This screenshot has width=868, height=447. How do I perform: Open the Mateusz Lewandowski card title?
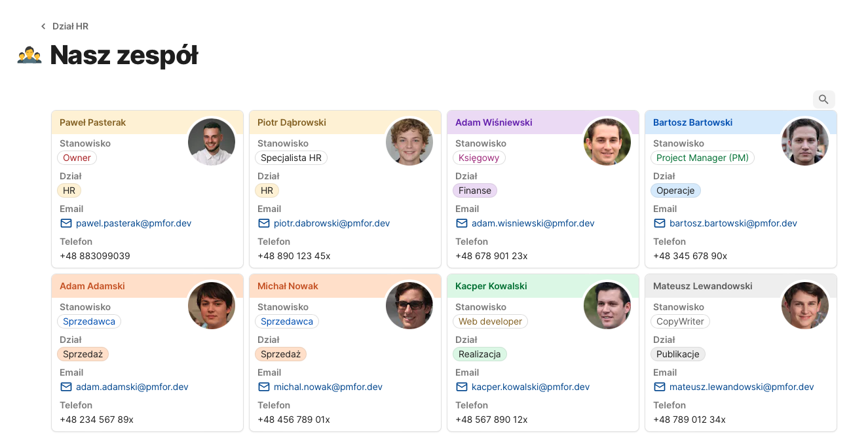click(x=693, y=286)
